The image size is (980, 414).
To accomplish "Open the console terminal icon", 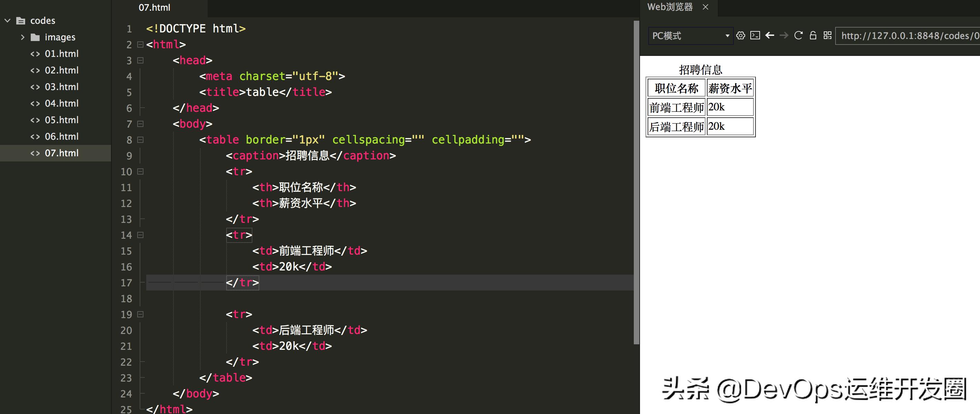I will [755, 36].
